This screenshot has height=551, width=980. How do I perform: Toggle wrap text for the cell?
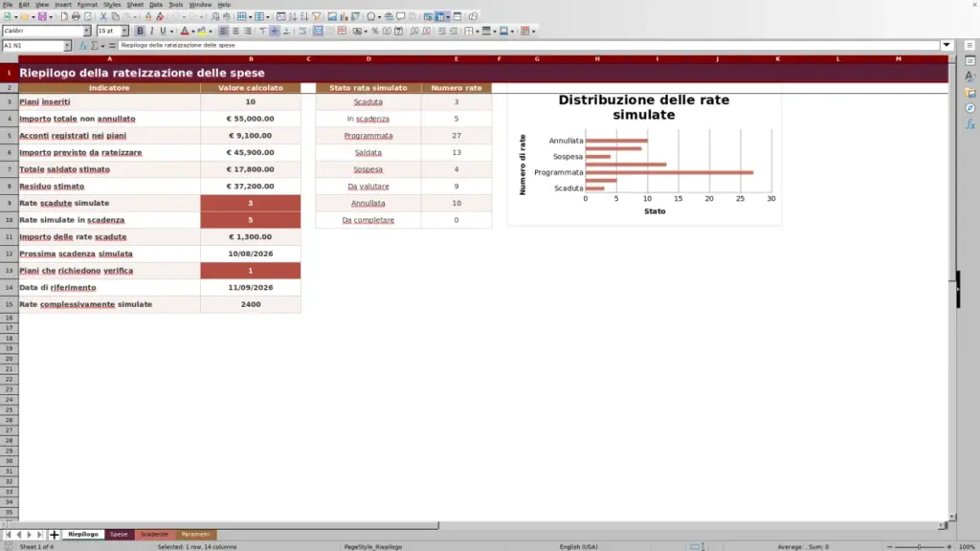pos(302,31)
